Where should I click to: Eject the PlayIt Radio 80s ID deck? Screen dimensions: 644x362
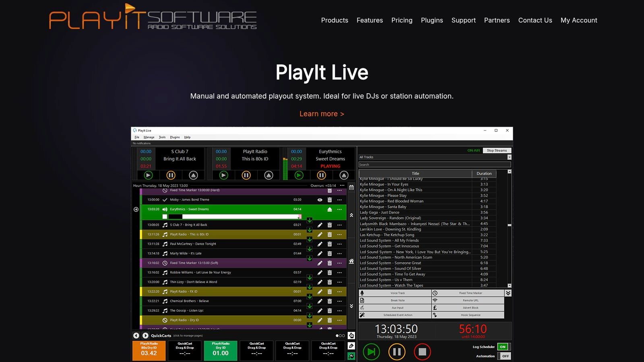point(268,175)
